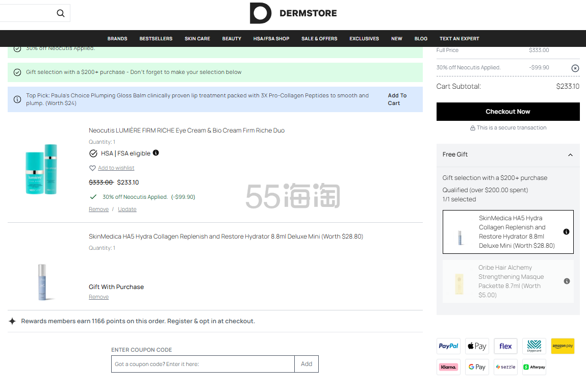Open the Dermstore logo home link
The height and width of the screenshot is (392, 586).
293,13
